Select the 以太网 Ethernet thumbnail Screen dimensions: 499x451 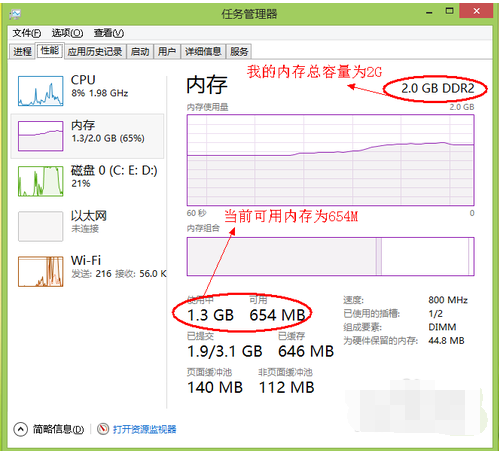point(41,226)
